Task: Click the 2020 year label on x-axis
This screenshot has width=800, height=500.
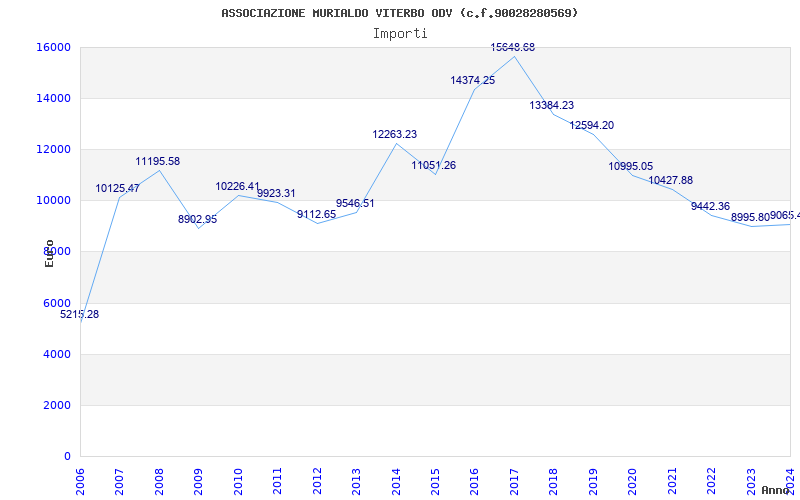Action: pos(633,481)
